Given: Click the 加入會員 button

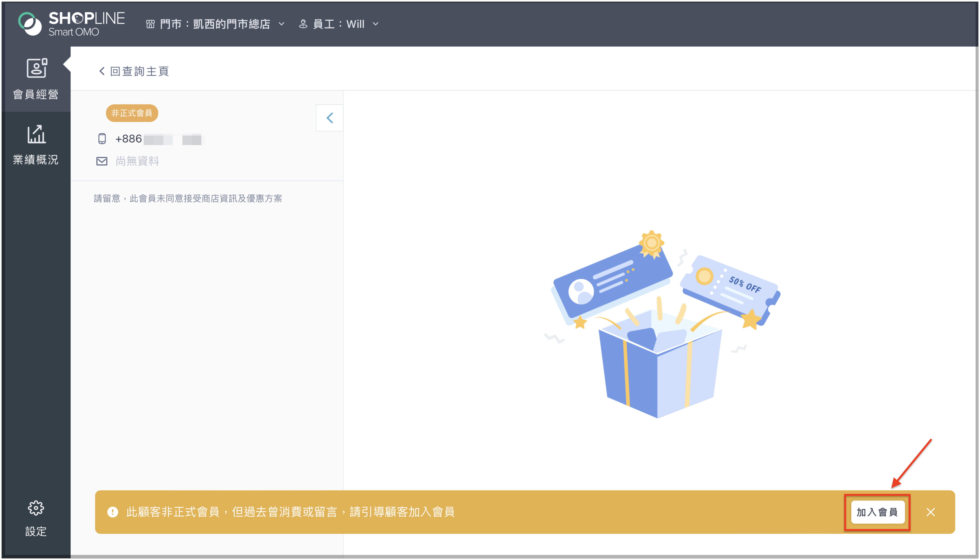Looking at the screenshot, I should 877,512.
